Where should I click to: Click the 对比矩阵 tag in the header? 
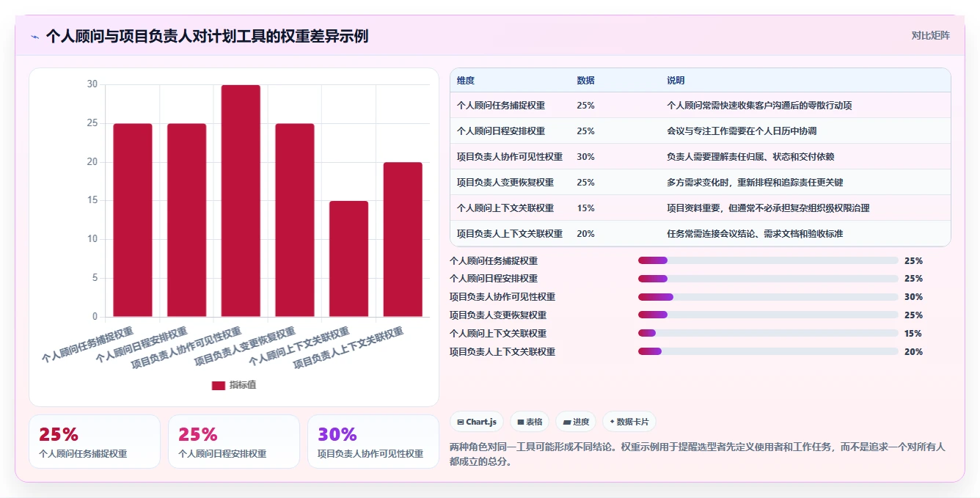point(930,35)
